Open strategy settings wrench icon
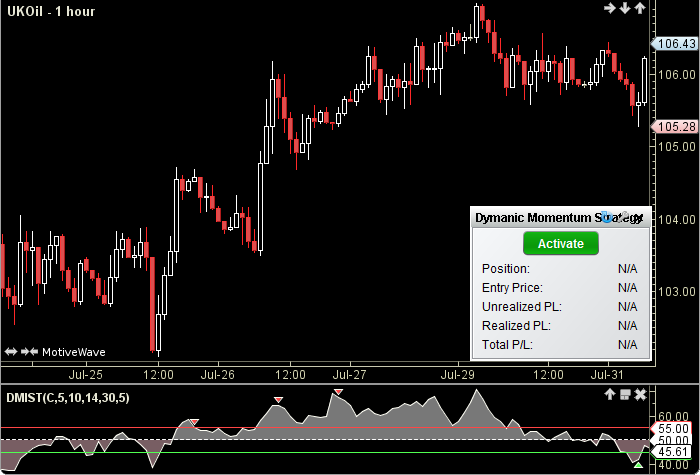Screen dimensions: 700x475 click(624, 217)
